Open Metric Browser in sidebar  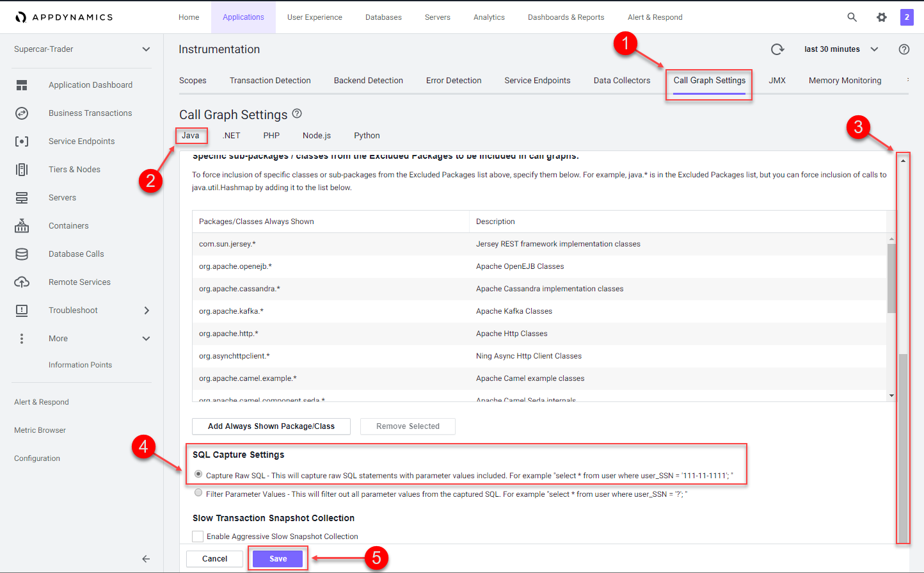[x=40, y=430]
